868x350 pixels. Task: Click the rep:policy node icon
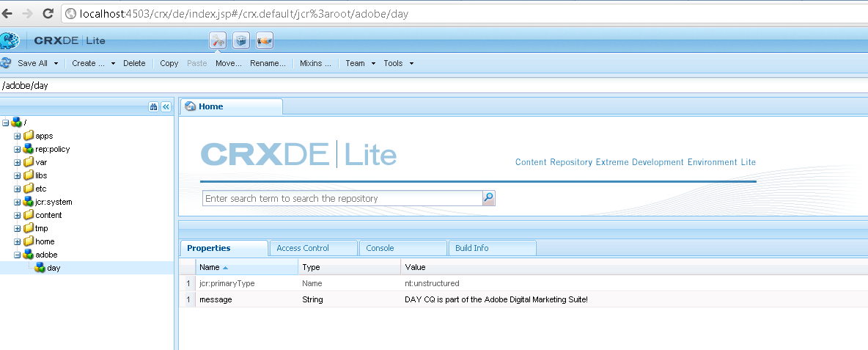(x=29, y=149)
